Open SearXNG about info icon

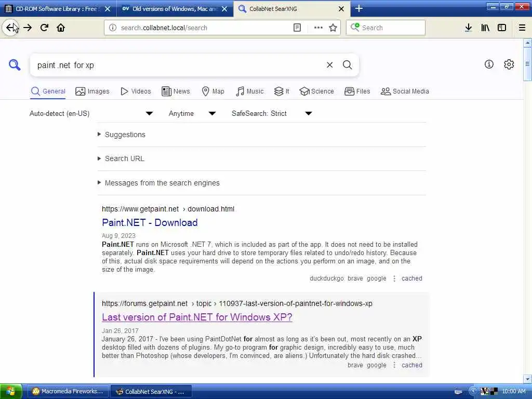[x=489, y=64]
